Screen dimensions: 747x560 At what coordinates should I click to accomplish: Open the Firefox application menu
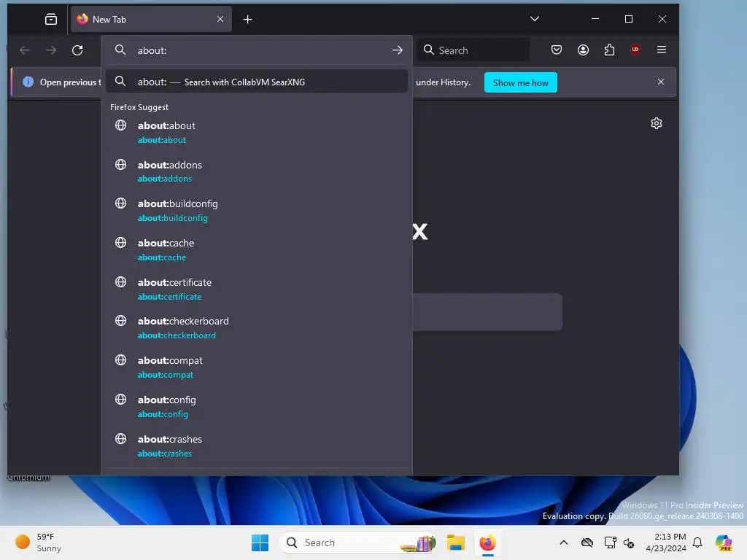(x=661, y=50)
